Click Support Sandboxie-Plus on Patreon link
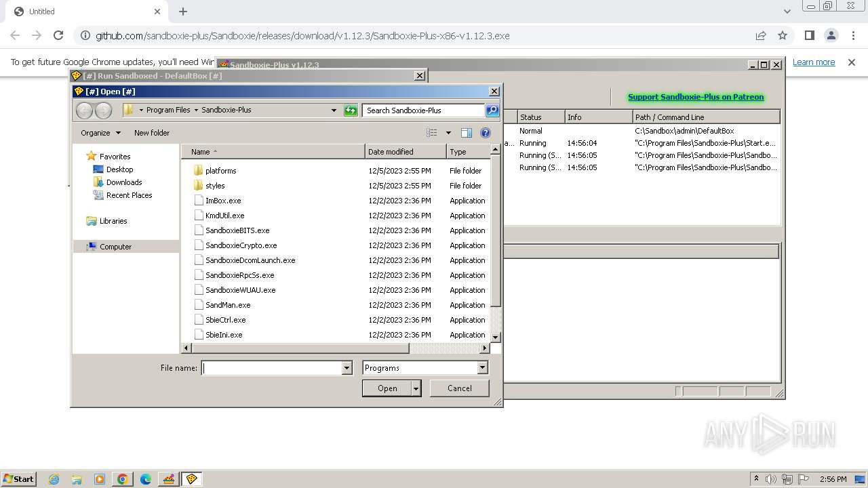 (696, 97)
